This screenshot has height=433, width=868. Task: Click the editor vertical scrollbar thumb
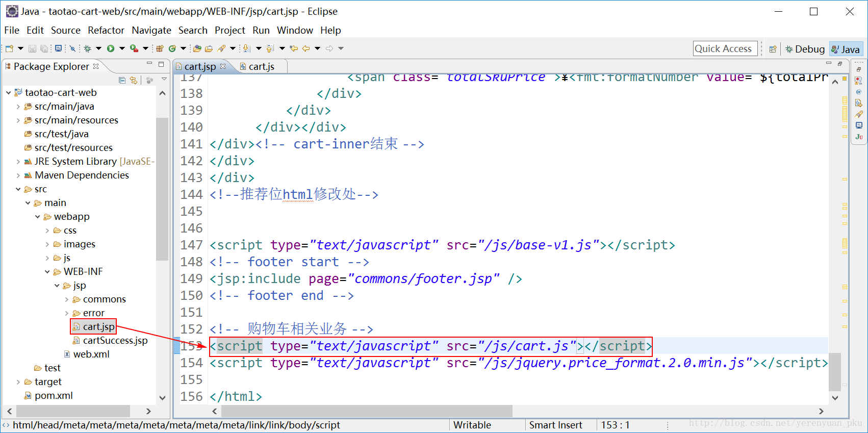835,371
